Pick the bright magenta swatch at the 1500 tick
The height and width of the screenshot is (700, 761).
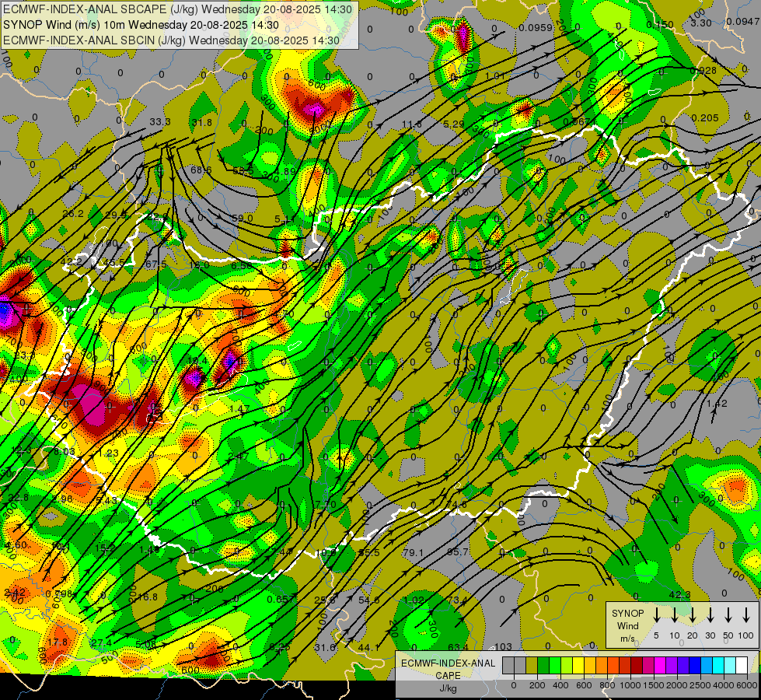pyautogui.click(x=660, y=665)
